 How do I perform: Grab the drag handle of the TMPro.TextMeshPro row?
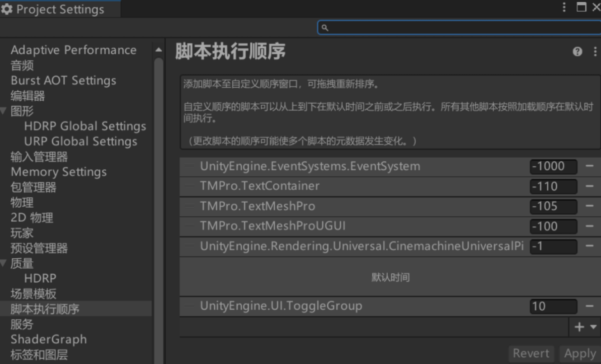(189, 206)
